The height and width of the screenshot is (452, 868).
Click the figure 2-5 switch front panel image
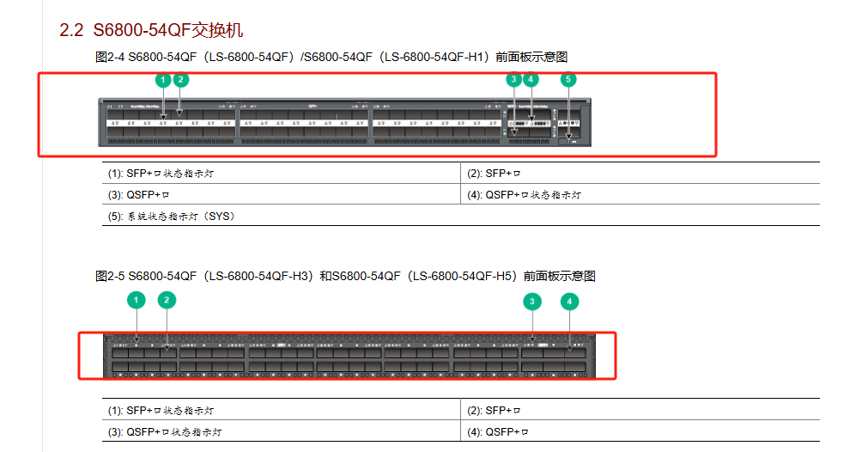(x=349, y=356)
